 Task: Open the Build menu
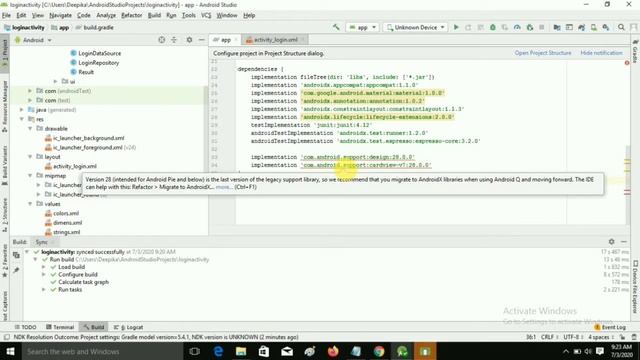tap(154, 15)
